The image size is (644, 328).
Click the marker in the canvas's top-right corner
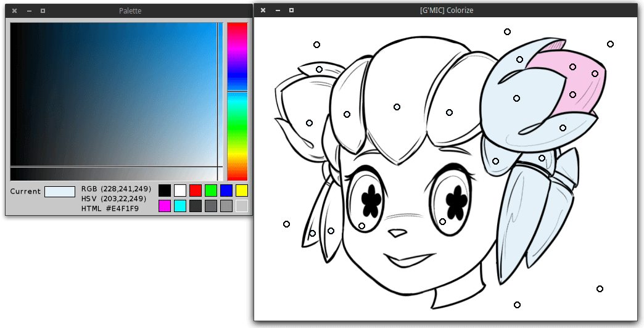pyautogui.click(x=610, y=44)
